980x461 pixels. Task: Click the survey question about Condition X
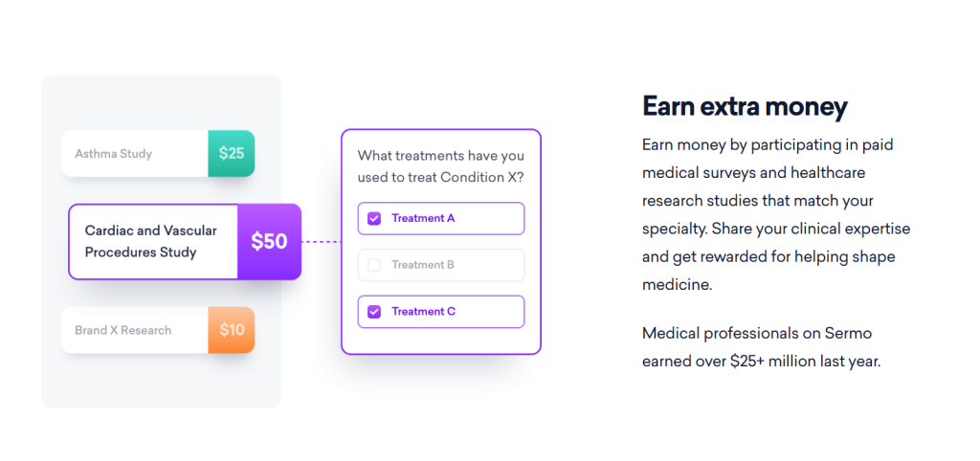(441, 166)
